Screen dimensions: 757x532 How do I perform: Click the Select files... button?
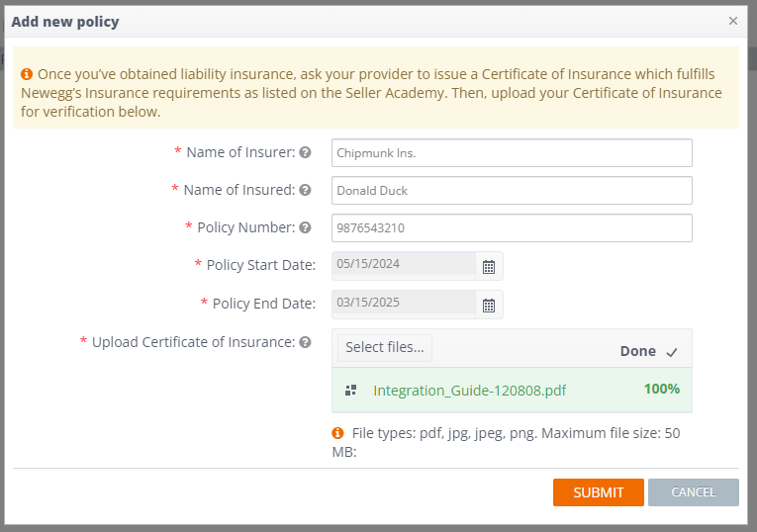[x=385, y=348]
